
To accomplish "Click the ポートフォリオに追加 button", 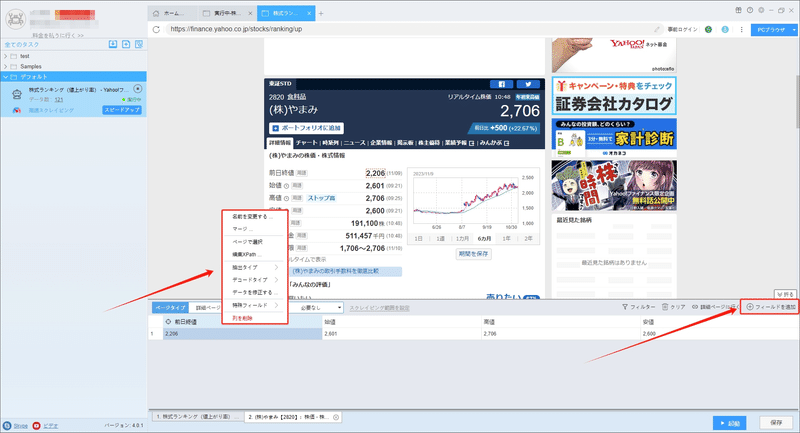I will (307, 128).
